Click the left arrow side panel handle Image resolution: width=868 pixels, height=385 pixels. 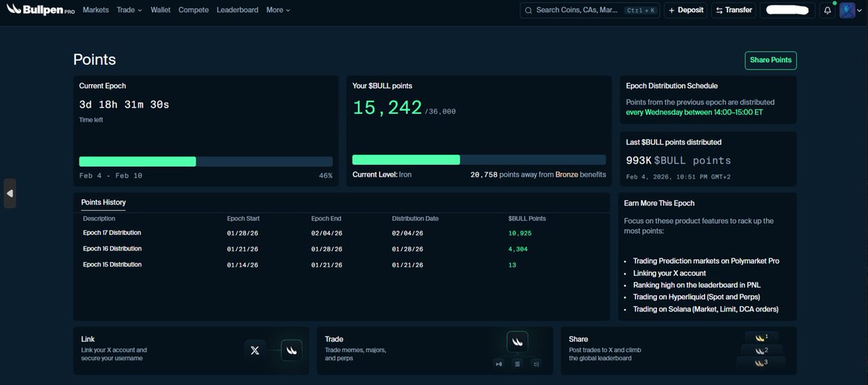click(x=9, y=193)
